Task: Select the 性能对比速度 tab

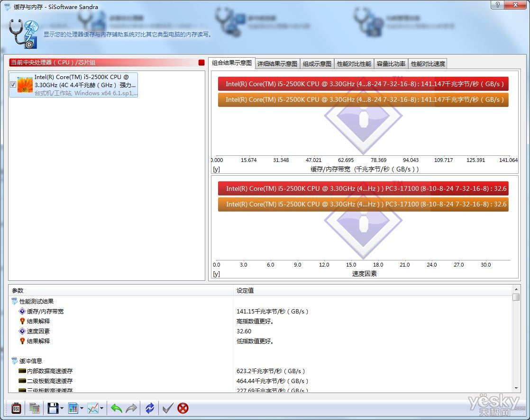Action: (x=428, y=63)
